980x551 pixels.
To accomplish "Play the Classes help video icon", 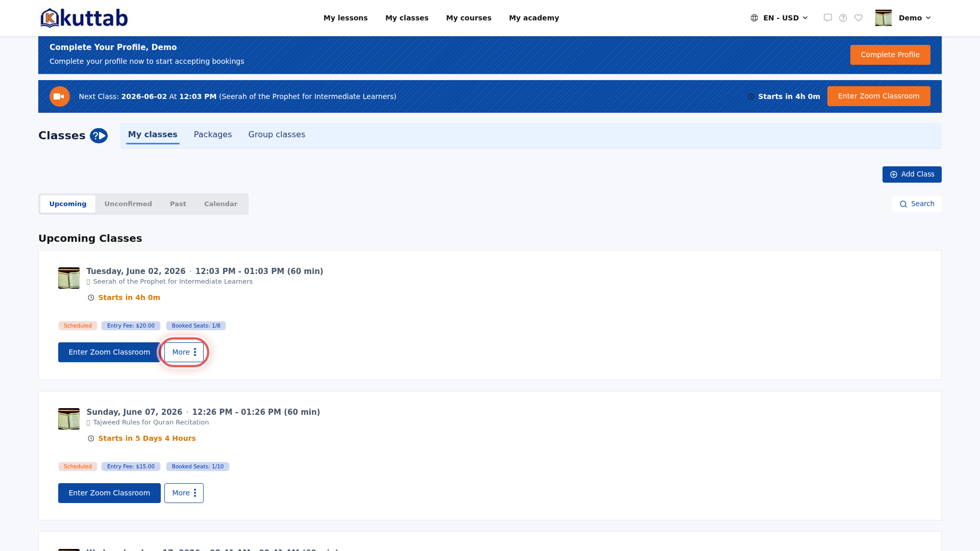I will pyautogui.click(x=99, y=136).
